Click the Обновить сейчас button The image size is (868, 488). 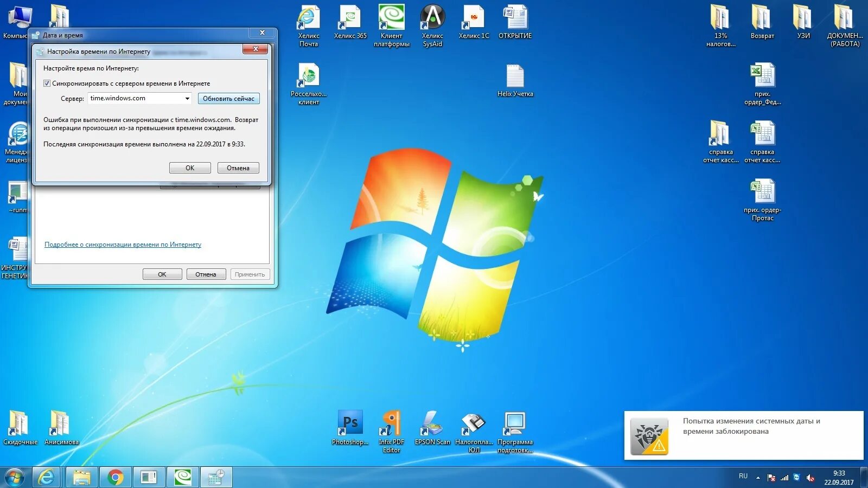pos(228,99)
